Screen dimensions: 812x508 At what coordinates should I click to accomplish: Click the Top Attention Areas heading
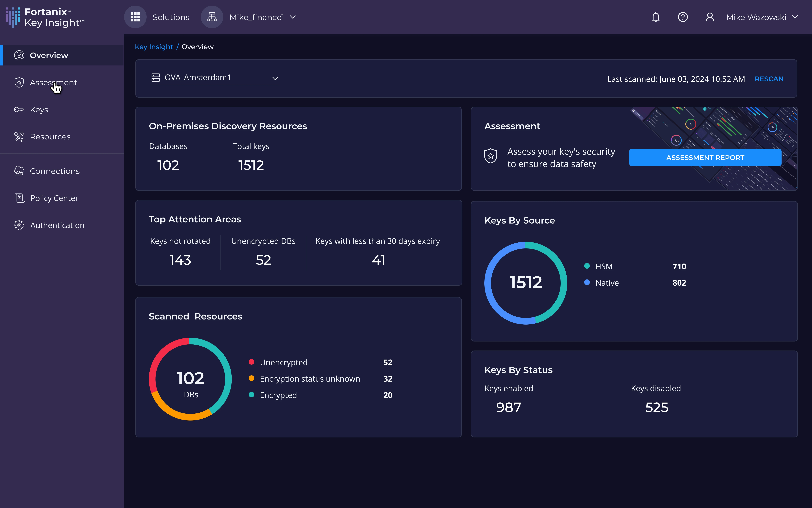pos(195,219)
